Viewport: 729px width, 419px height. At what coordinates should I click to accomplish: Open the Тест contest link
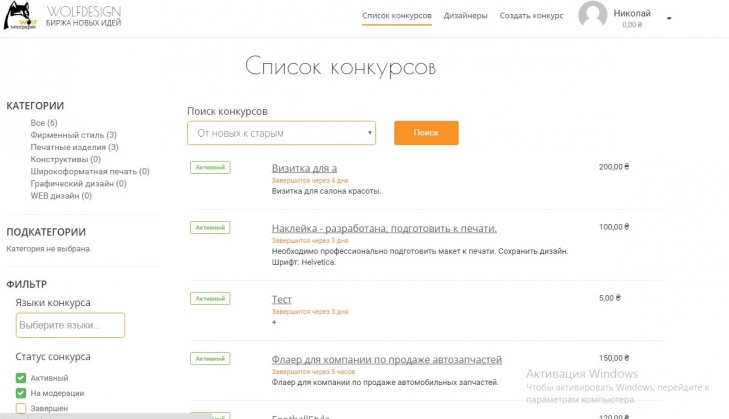pyautogui.click(x=282, y=299)
